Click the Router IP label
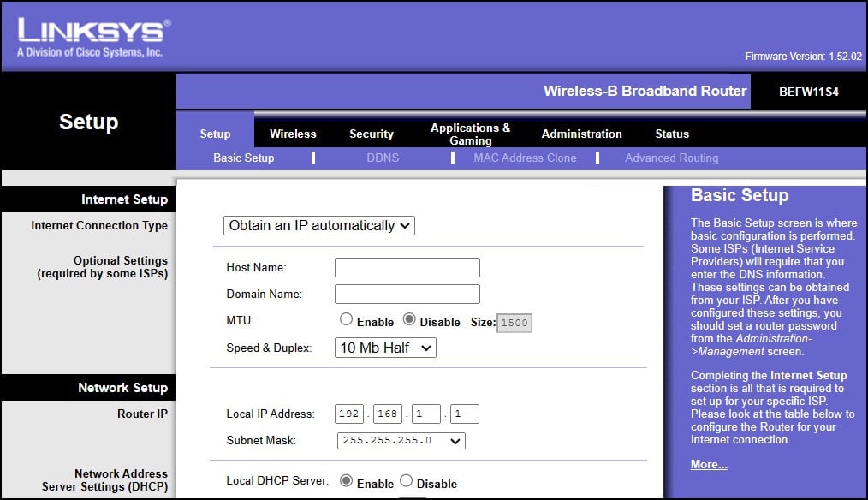 [x=142, y=414]
